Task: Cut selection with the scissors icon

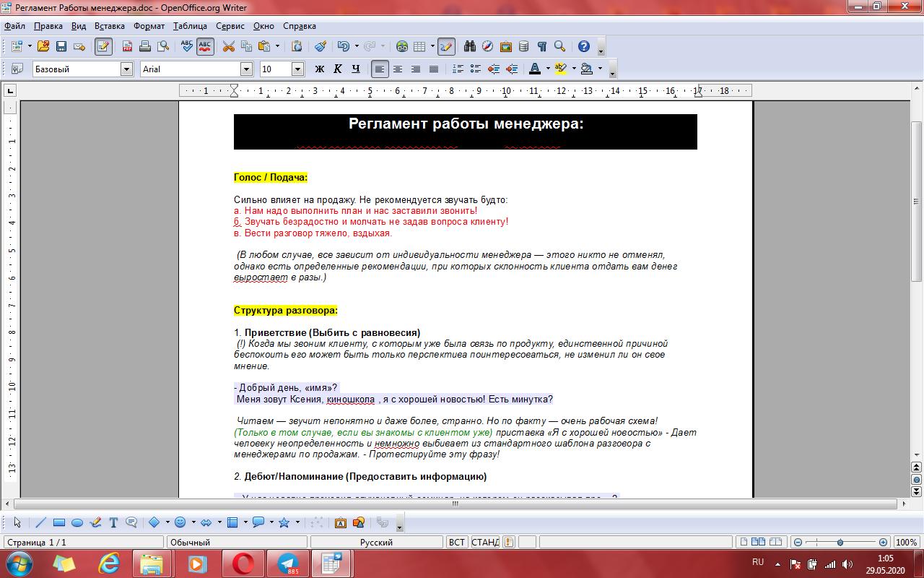Action: click(x=229, y=46)
